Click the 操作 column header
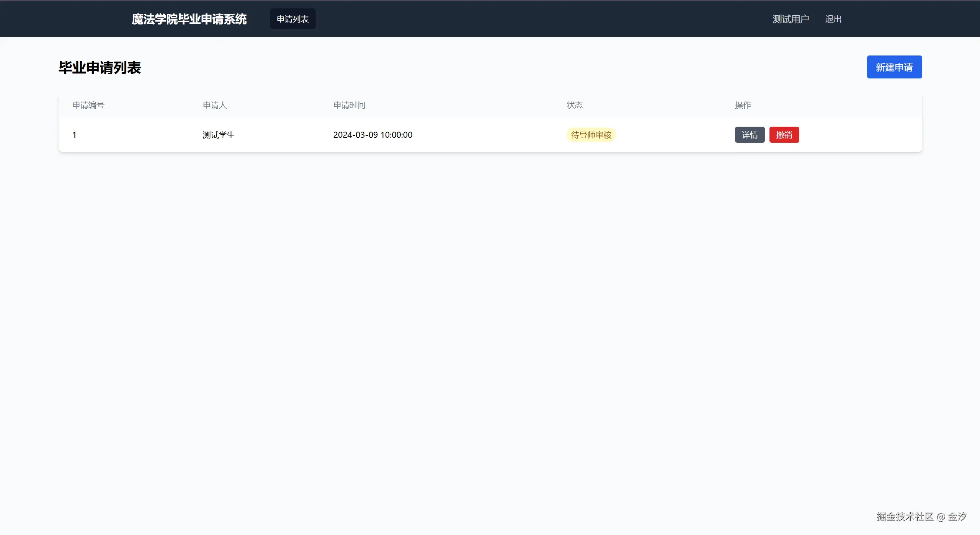 (742, 105)
